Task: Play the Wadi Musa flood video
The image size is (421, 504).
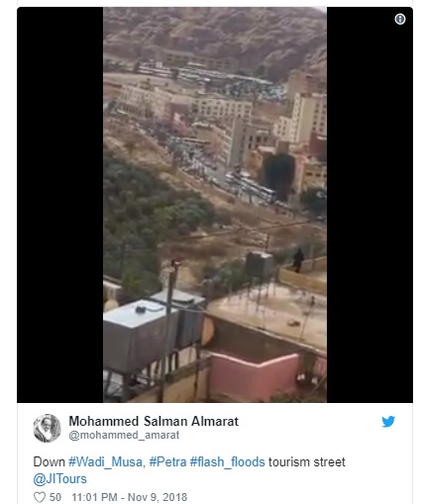Action: pyautogui.click(x=215, y=205)
